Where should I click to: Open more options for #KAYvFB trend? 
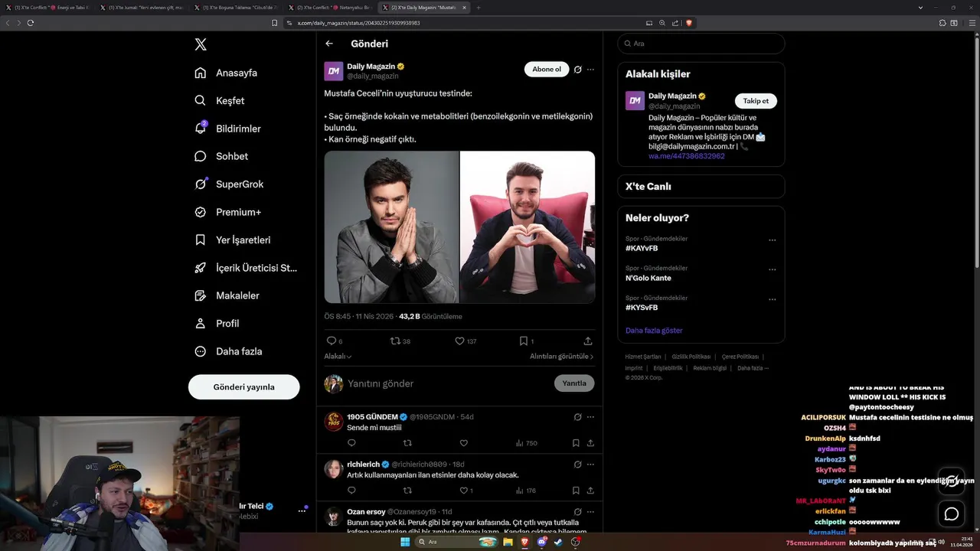pos(772,240)
